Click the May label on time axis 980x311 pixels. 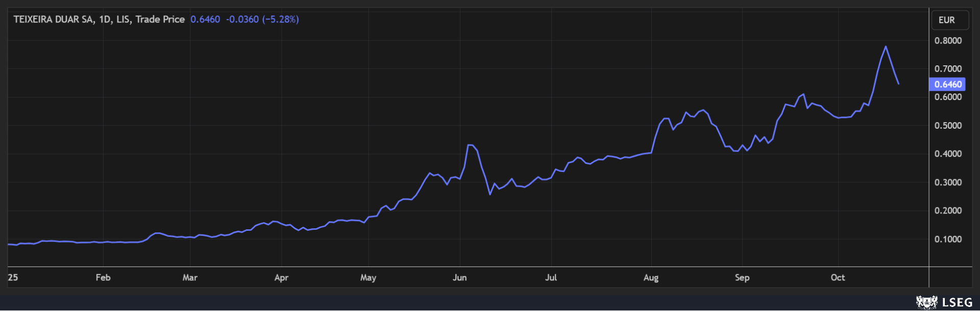pos(368,277)
